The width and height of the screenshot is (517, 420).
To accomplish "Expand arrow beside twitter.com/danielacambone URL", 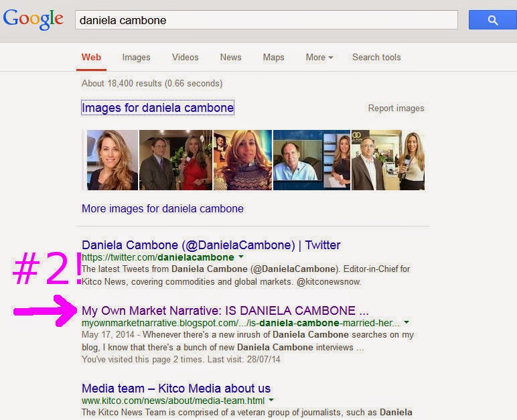I will click(x=241, y=257).
